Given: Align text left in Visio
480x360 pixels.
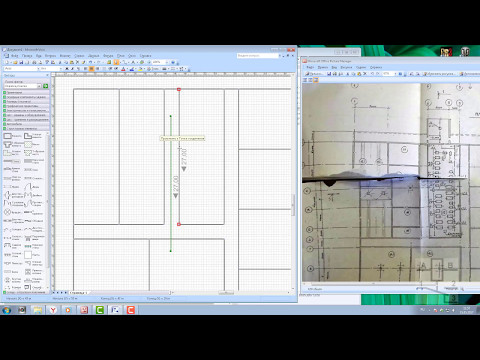Looking at the screenshot, I should tap(85, 68).
